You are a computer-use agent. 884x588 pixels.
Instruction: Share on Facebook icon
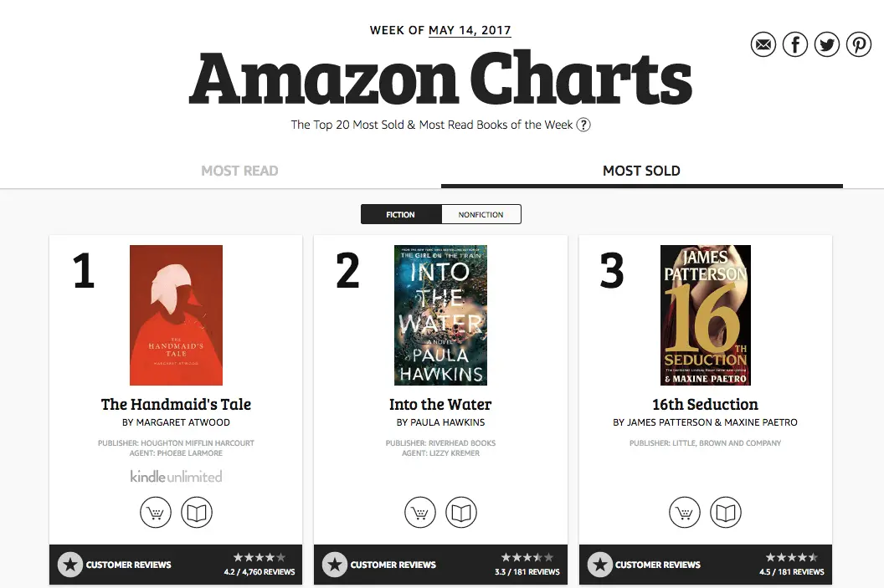795,44
